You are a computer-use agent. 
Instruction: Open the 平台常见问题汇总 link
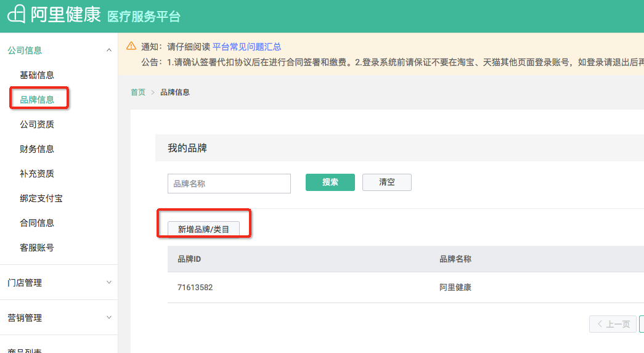(x=247, y=47)
